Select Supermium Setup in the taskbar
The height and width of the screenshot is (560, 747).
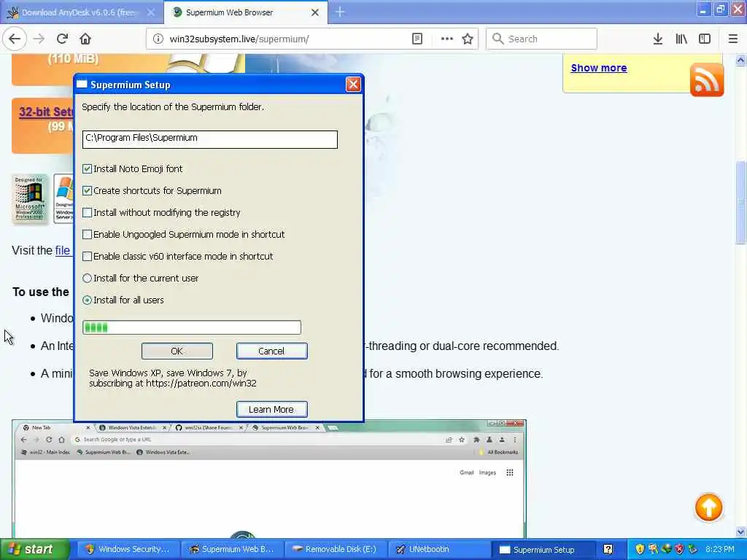[x=543, y=549]
